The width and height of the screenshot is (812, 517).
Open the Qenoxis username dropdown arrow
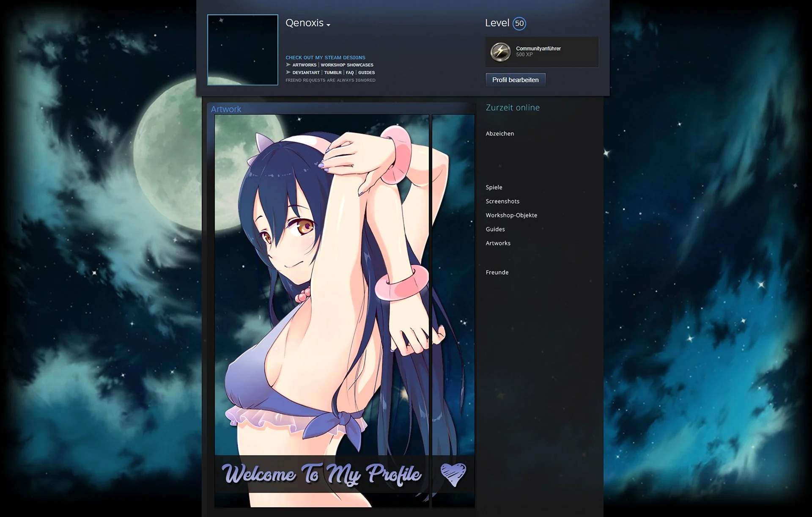tap(329, 25)
